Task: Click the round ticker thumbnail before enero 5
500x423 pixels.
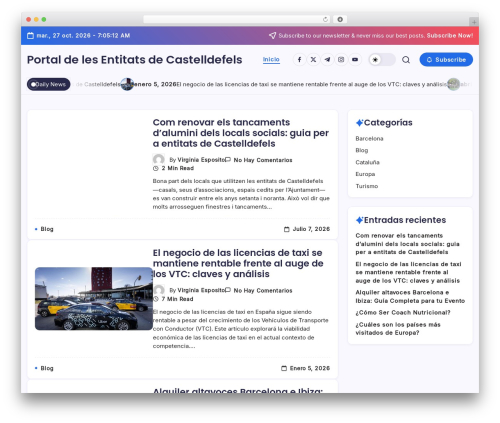Action: (x=127, y=84)
